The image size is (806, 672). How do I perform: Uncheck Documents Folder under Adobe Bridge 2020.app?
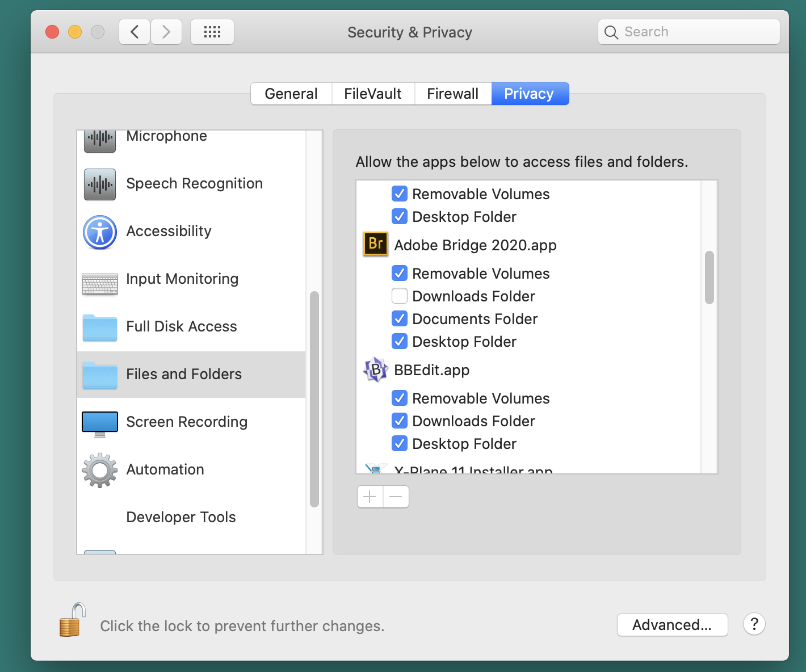pyautogui.click(x=400, y=319)
